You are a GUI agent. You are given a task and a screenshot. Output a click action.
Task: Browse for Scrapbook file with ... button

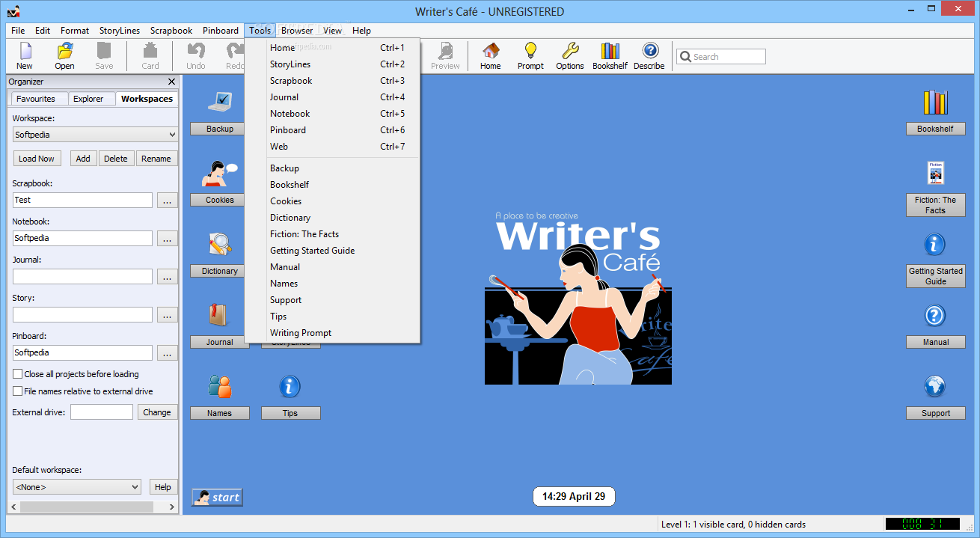(167, 201)
